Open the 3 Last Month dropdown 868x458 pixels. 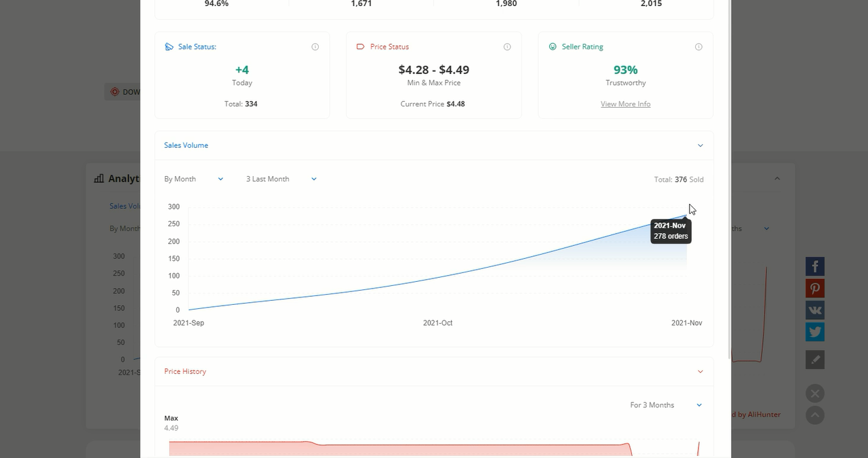281,179
